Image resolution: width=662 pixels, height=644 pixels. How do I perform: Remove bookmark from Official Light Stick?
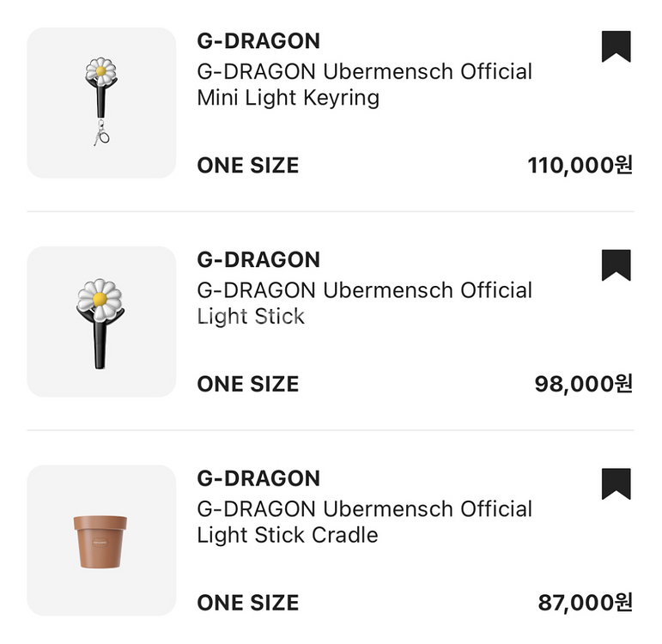pos(616,265)
